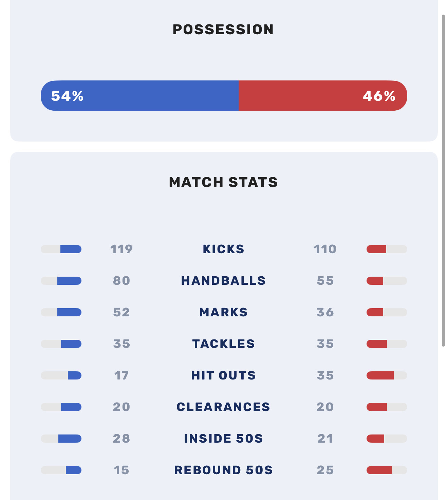The height and width of the screenshot is (500, 448).
Task: Click the POSSESSION heading
Action: [223, 30]
